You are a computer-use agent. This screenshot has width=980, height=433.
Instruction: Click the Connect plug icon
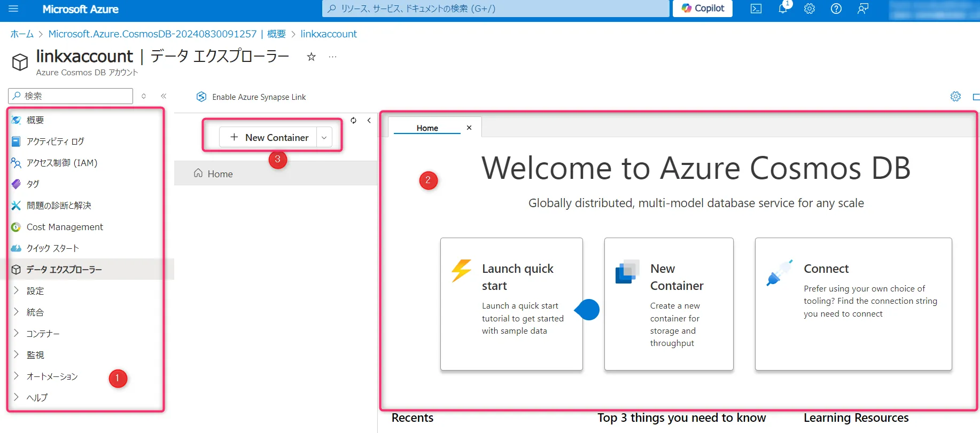click(779, 273)
